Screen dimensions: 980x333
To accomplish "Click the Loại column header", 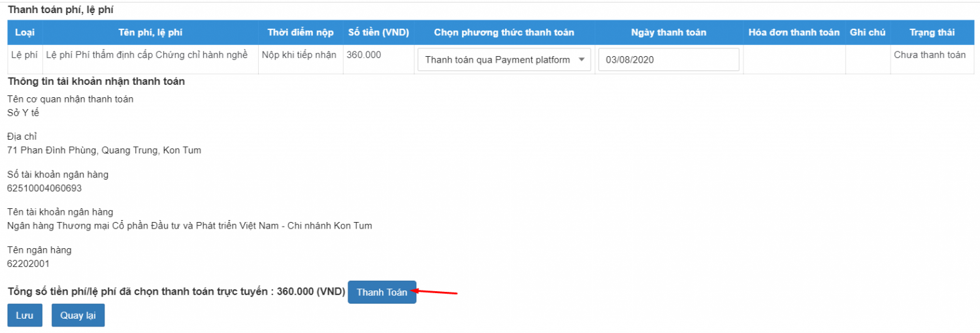I will pyautogui.click(x=25, y=33).
